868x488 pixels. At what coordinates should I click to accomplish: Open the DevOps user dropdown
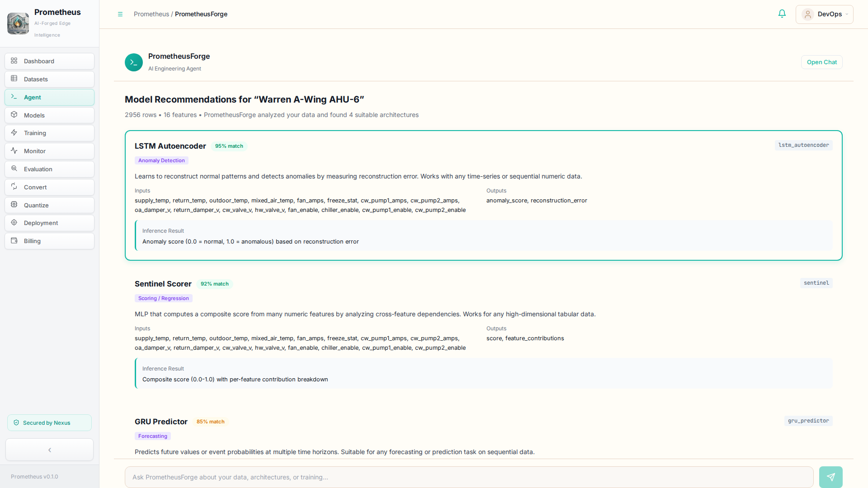pos(824,14)
